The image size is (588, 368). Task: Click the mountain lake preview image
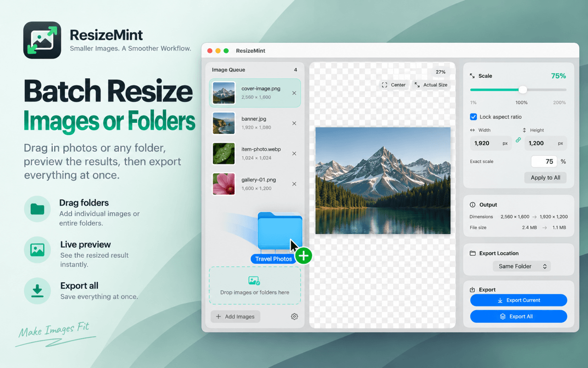point(383,181)
